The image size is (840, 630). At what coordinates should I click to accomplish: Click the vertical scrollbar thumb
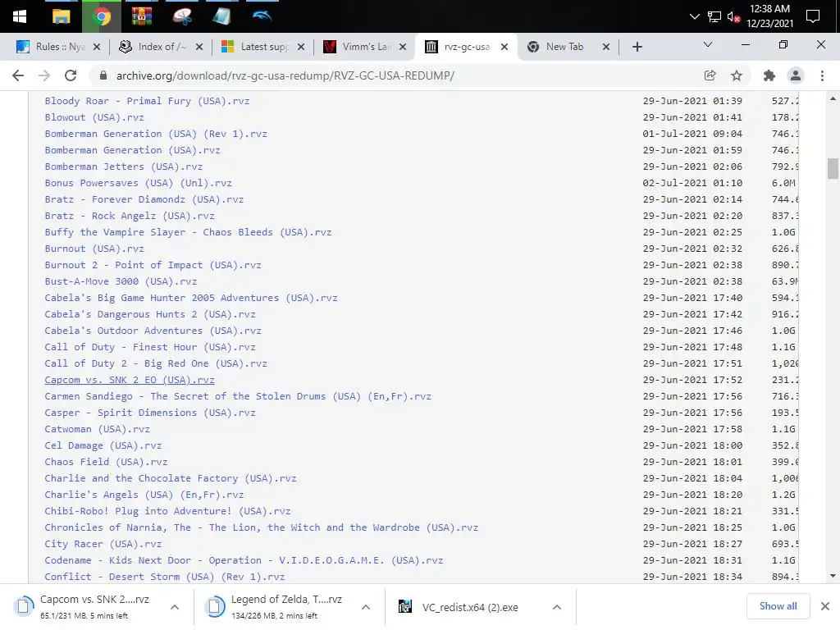[x=833, y=168]
